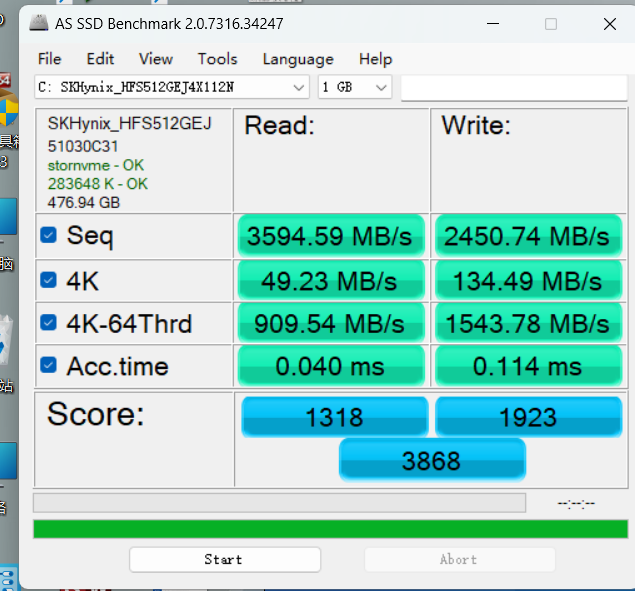Screen dimensions: 635x591
Task: Click the write score 1923
Action: (528, 417)
